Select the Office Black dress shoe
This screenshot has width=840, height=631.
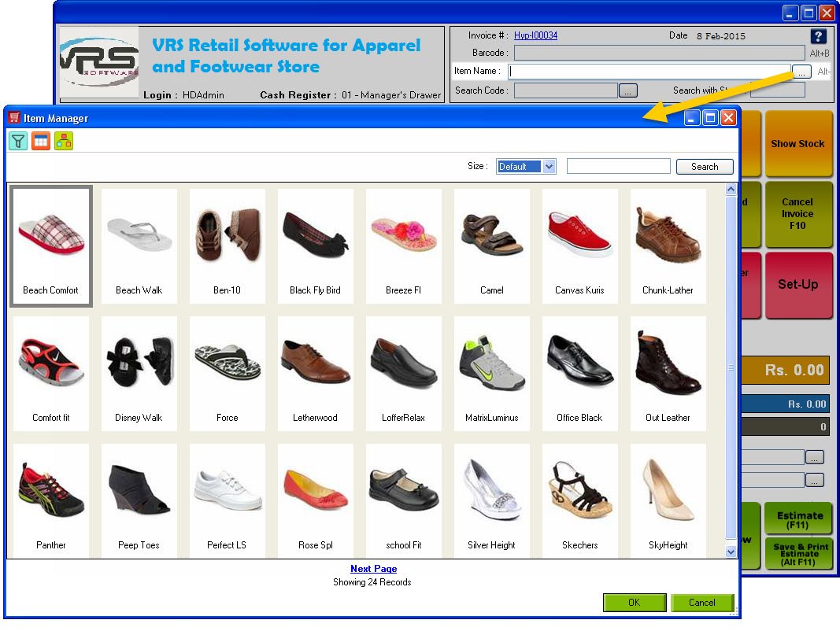coord(579,374)
